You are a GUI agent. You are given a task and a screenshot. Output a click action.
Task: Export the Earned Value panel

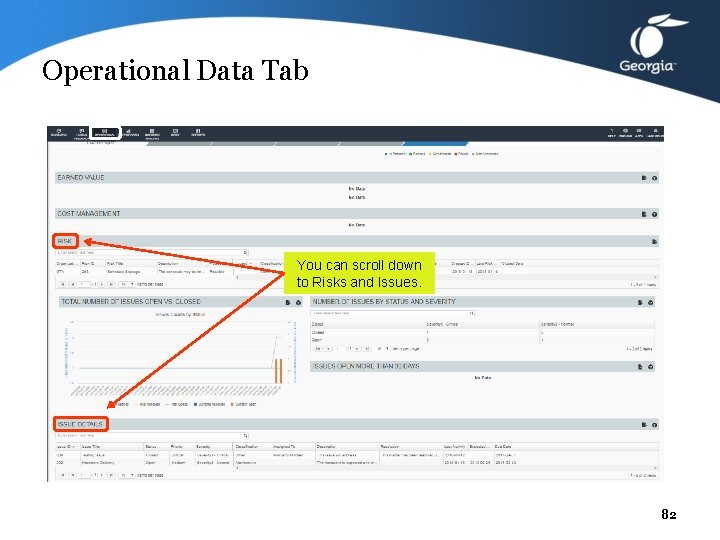pos(644,178)
